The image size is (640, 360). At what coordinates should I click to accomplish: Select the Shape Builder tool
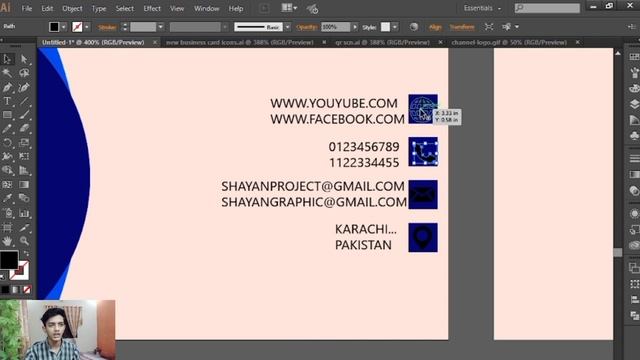[7, 170]
